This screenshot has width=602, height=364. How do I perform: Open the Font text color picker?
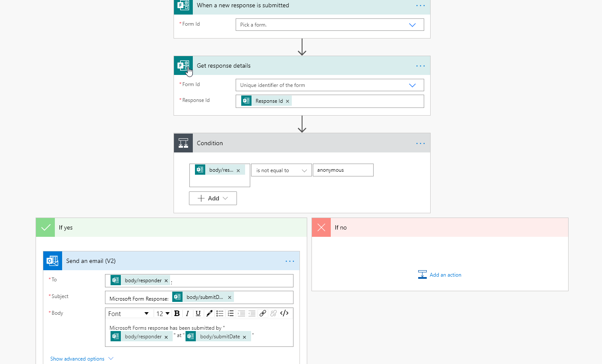point(209,313)
